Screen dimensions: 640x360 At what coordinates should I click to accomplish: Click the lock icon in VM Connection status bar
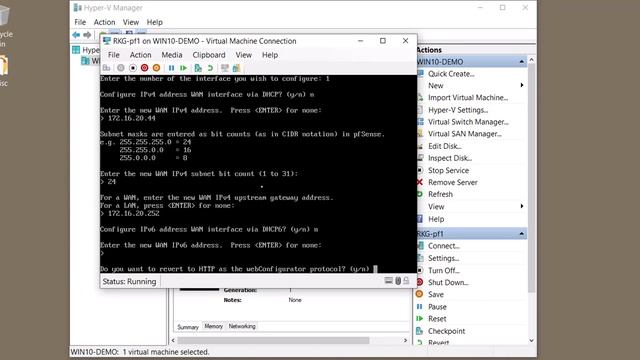coord(406,281)
